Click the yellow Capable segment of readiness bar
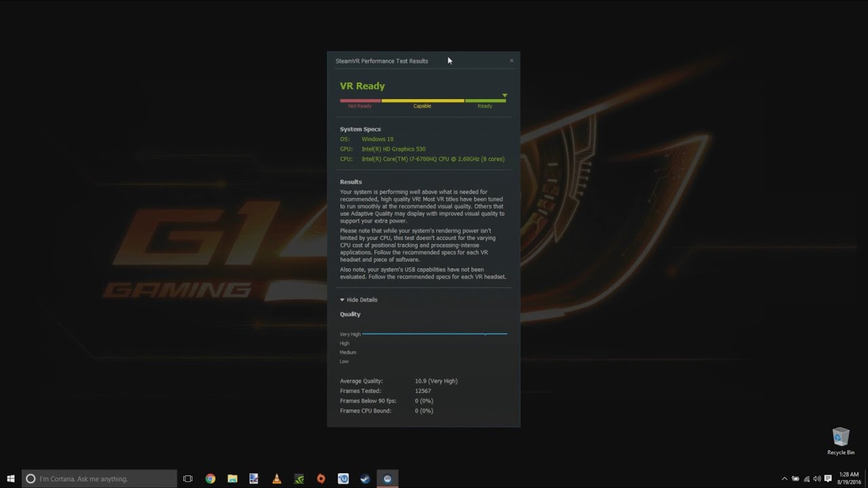 [422, 100]
